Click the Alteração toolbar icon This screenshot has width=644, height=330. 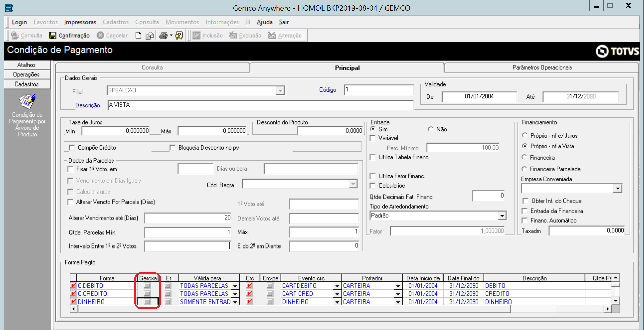click(272, 35)
